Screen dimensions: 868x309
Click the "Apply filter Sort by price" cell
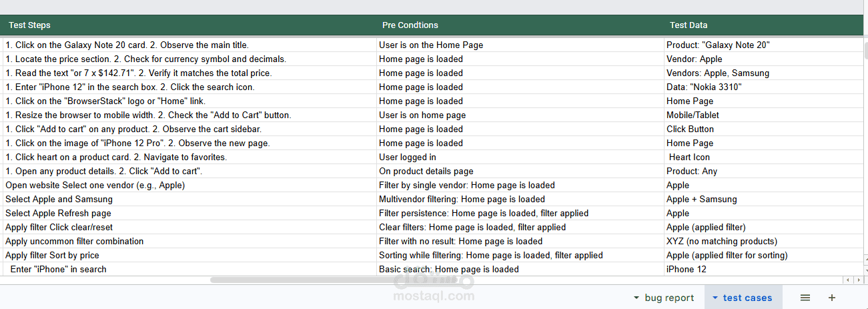pos(52,255)
